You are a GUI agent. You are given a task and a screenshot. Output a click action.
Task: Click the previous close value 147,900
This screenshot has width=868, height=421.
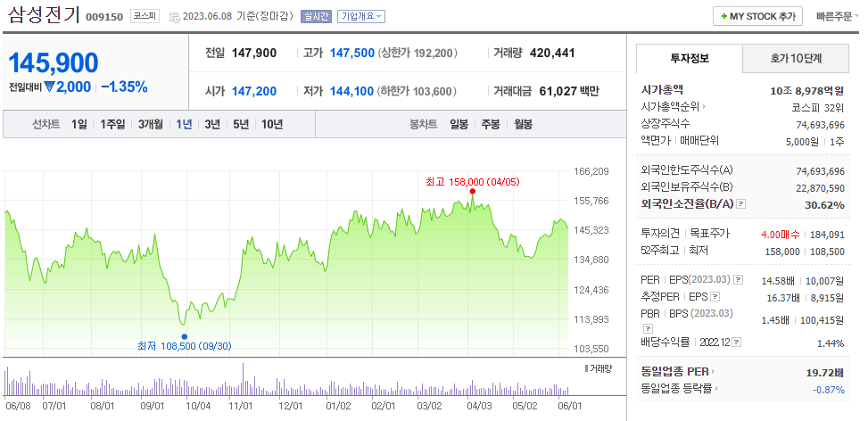coord(254,54)
